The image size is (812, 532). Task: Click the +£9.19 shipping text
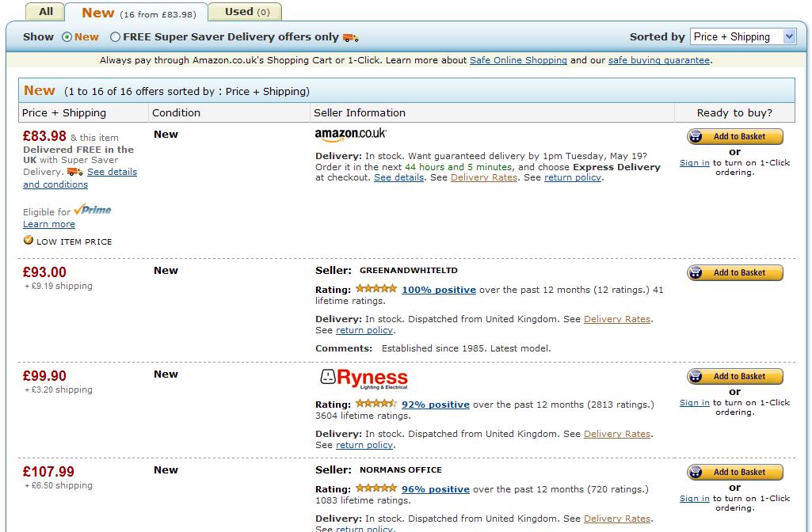58,286
